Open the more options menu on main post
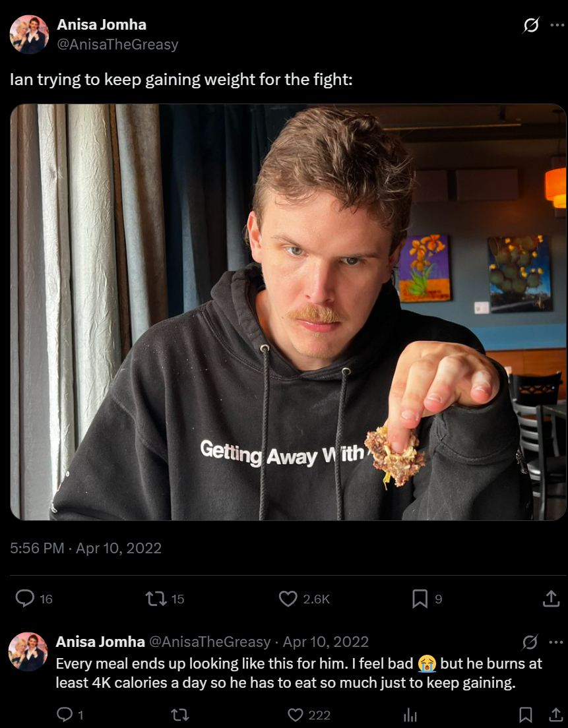This screenshot has height=728, width=568. (557, 25)
